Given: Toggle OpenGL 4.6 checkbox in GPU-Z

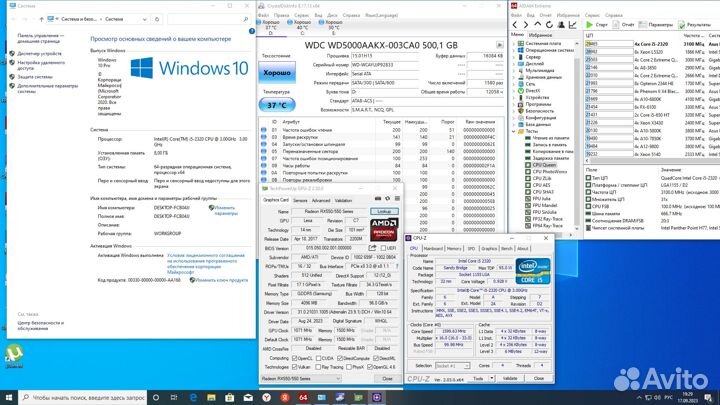Looking at the screenshot, I should pyautogui.click(x=370, y=367).
